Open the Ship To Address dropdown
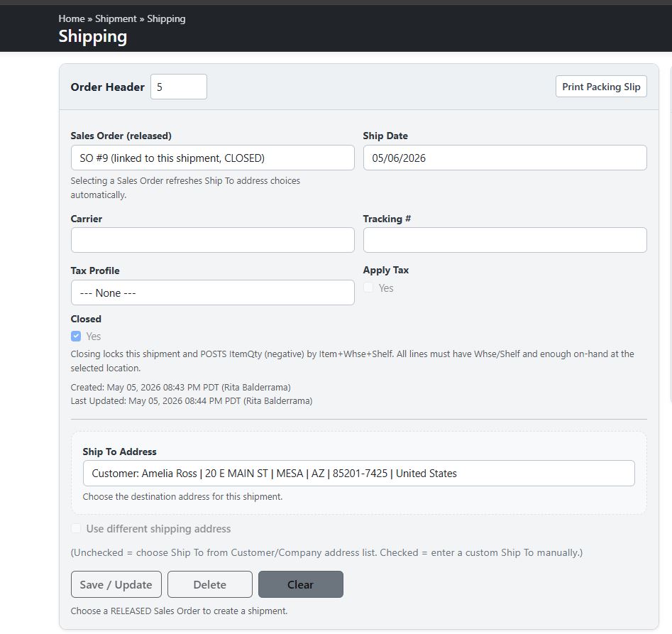The image size is (672, 634). click(359, 474)
